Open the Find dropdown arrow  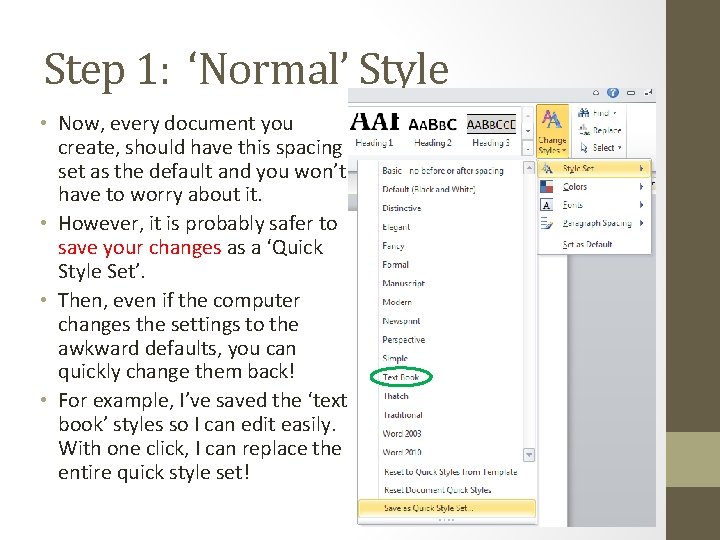pyautogui.click(x=615, y=113)
